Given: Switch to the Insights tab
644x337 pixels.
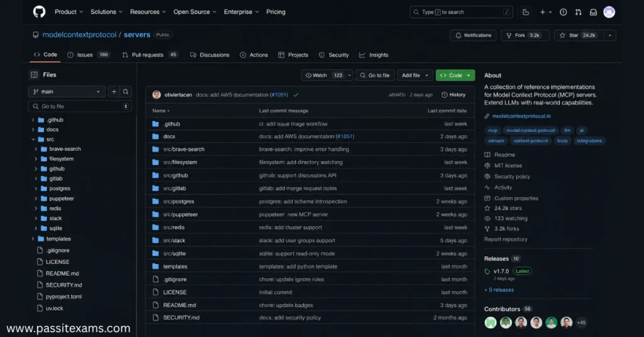Looking at the screenshot, I should click(374, 55).
